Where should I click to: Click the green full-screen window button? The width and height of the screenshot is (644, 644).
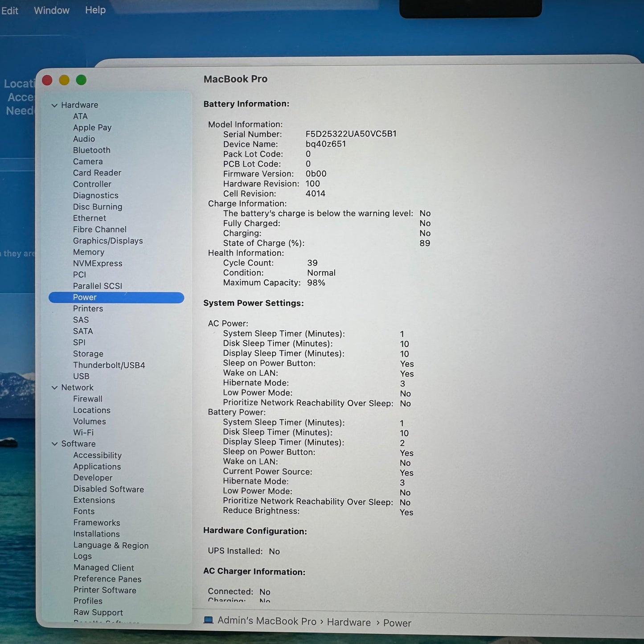point(81,80)
